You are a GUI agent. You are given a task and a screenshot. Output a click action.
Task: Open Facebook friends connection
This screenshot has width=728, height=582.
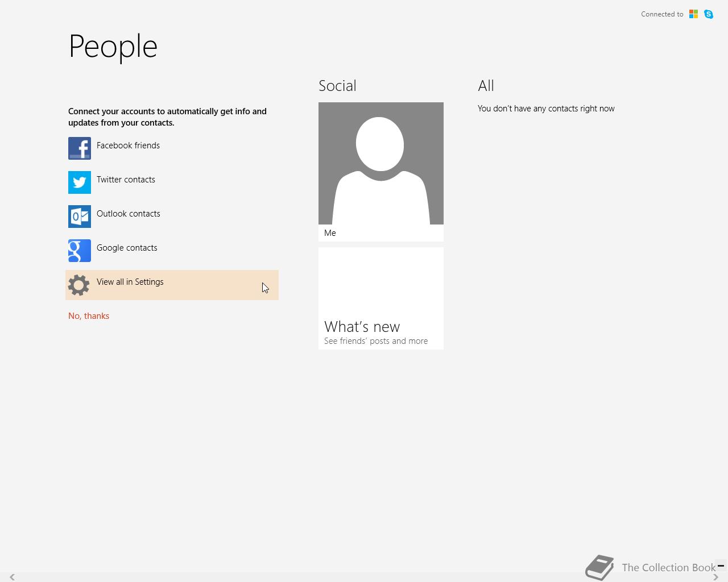pyautogui.click(x=172, y=148)
